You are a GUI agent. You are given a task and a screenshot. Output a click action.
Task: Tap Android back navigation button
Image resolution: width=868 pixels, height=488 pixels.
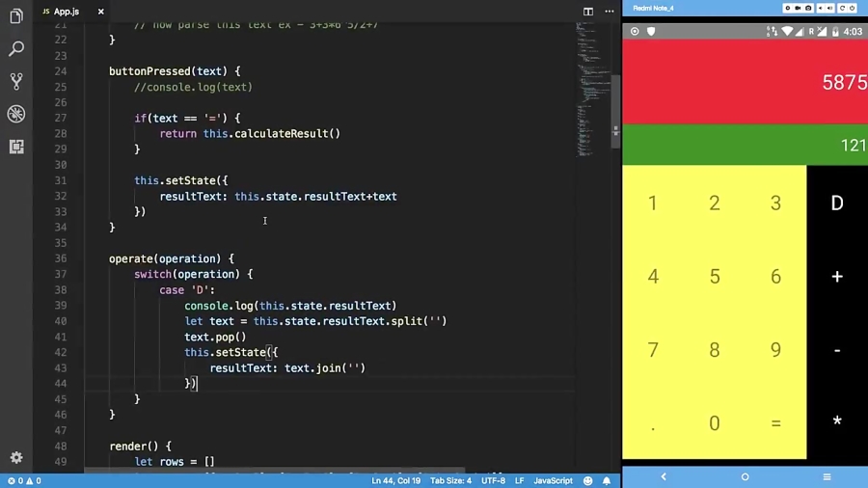click(664, 476)
